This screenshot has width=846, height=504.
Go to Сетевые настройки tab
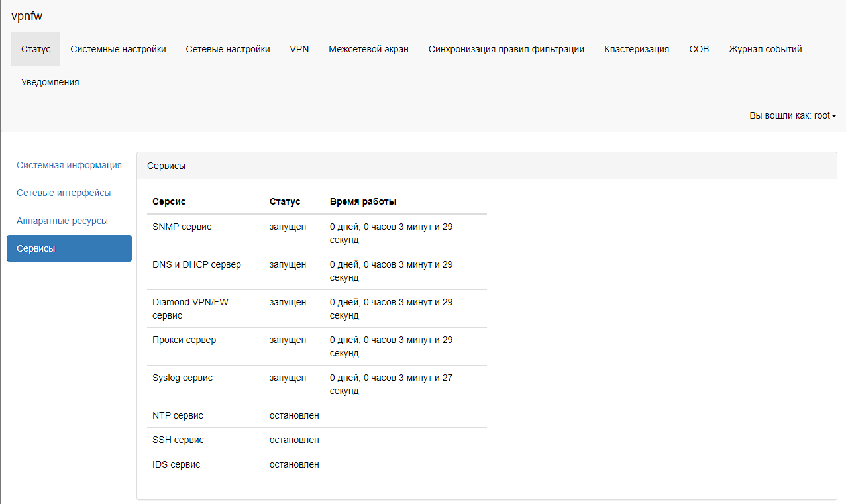(228, 49)
